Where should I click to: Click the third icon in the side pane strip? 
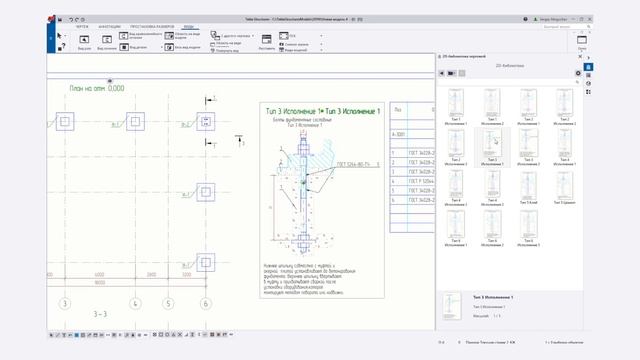click(588, 84)
